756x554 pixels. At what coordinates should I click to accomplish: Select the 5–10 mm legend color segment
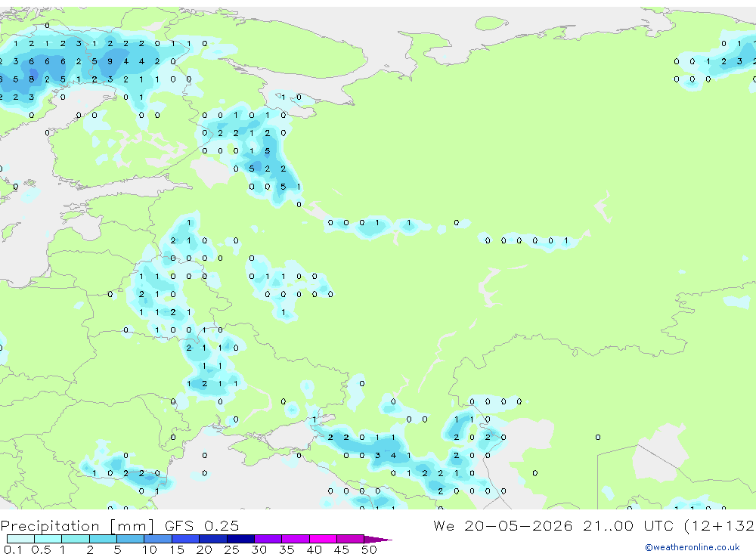(x=130, y=539)
